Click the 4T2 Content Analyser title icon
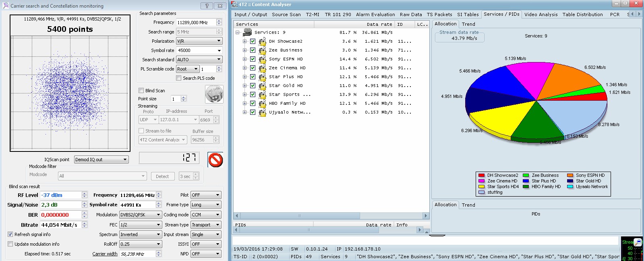Screen dimensions: 644x261 click(x=234, y=4)
